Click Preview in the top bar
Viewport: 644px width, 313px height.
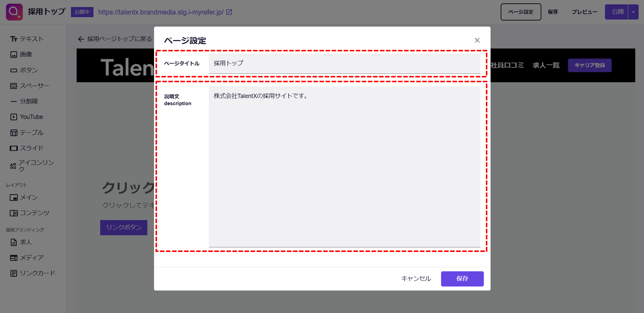[584, 12]
